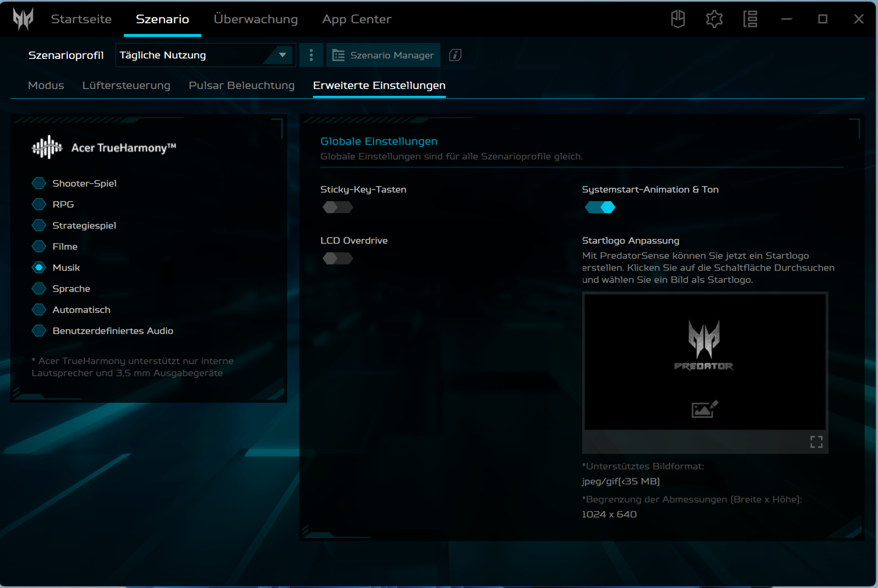Minimize the PredatorSense window
The height and width of the screenshot is (588, 878).
[x=787, y=19]
